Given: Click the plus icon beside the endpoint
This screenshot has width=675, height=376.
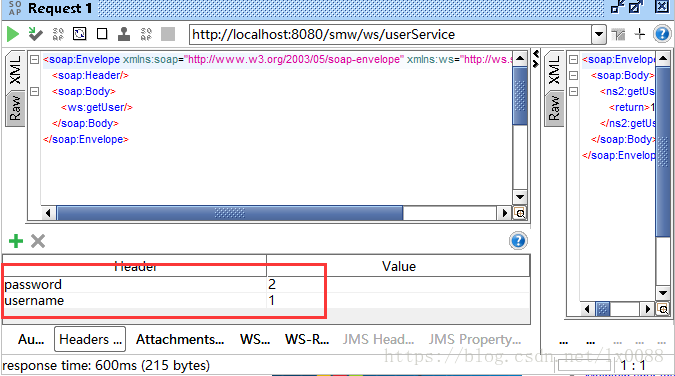Looking at the screenshot, I should tap(640, 34).
